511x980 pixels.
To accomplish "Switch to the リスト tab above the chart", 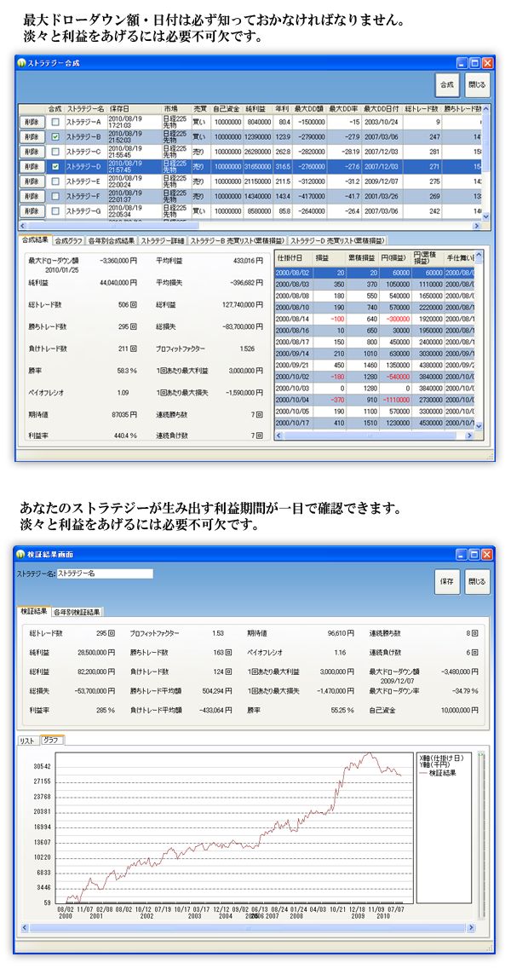I will pyautogui.click(x=28, y=741).
